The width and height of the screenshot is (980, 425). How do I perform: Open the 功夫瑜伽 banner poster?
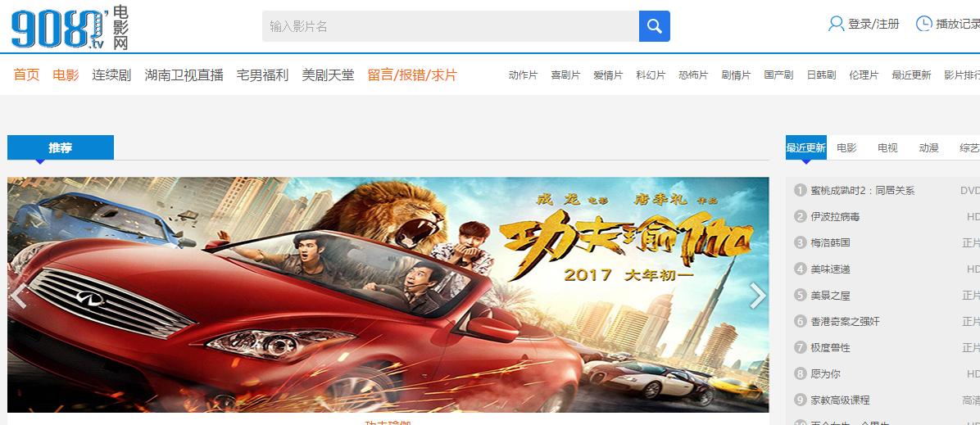tap(388, 294)
